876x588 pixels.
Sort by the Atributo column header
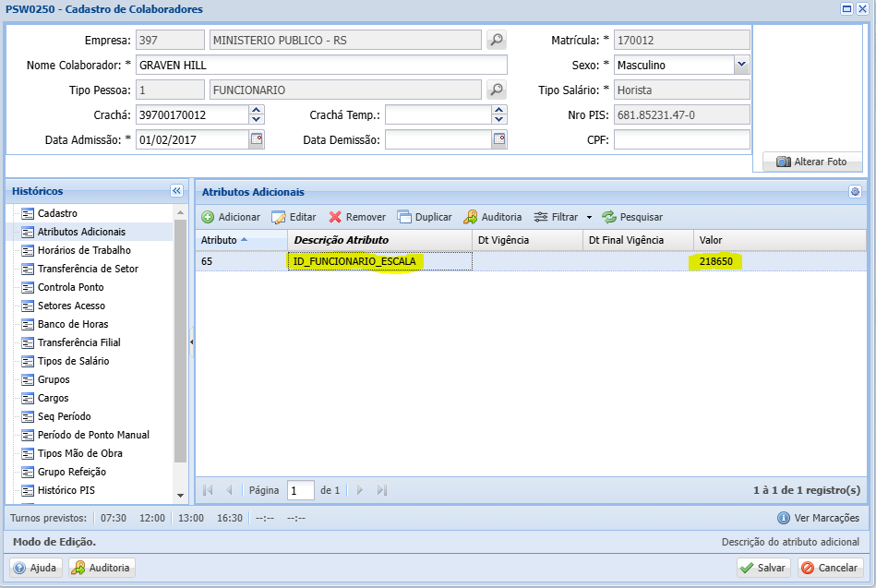pos(241,240)
